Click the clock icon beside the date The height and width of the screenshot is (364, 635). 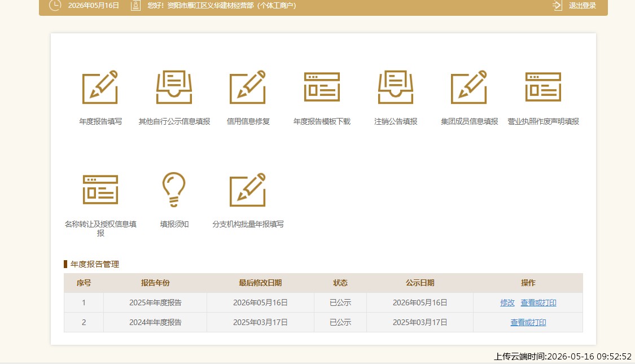point(55,5)
